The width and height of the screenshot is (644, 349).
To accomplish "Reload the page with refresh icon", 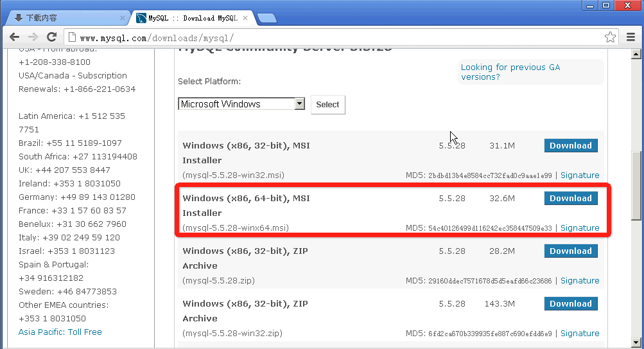I will [52, 37].
